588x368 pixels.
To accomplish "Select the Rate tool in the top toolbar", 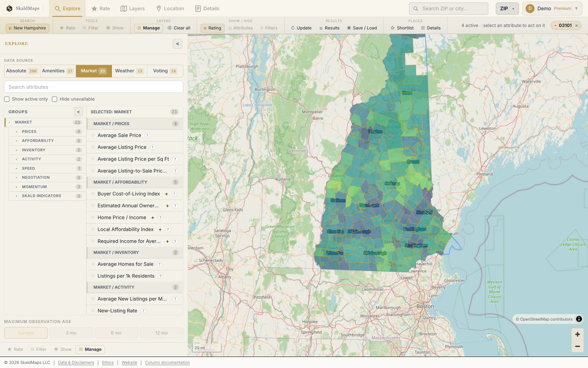I will click(67, 28).
